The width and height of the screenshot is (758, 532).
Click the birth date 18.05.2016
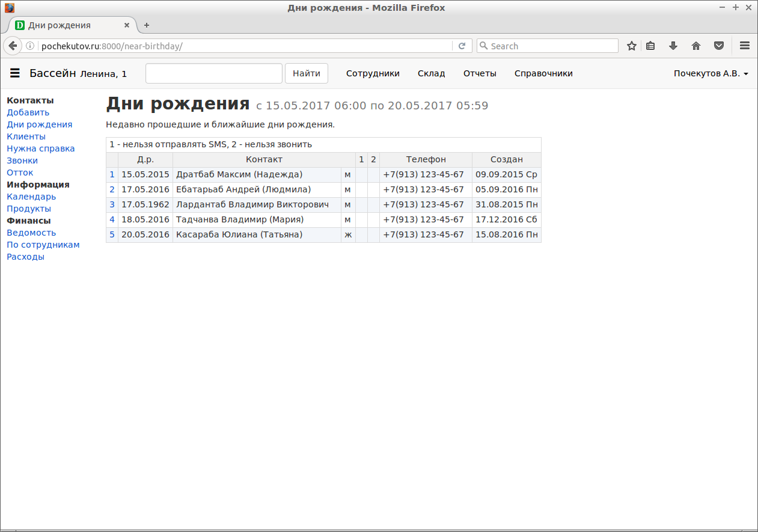(145, 219)
